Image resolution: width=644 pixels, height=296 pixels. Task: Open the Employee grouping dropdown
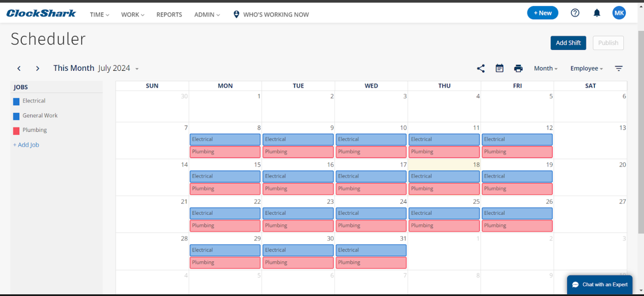tap(586, 68)
